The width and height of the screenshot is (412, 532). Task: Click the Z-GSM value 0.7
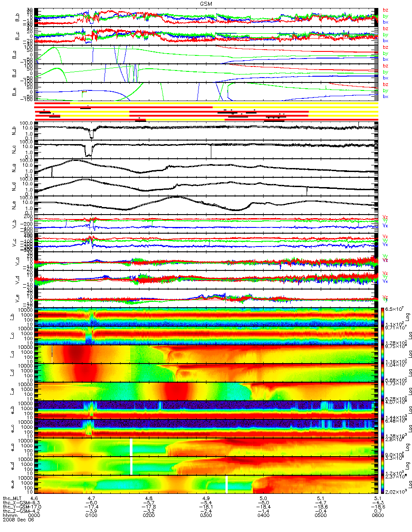[x=378, y=512]
